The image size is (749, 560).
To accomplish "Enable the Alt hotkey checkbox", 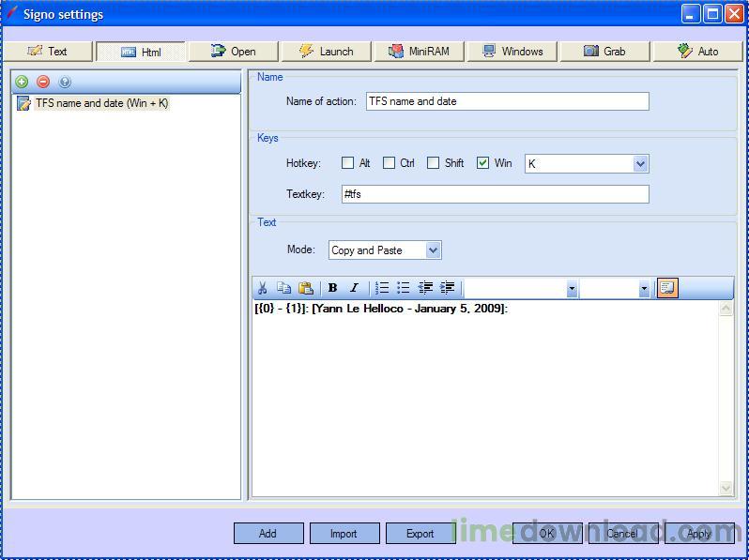I will [347, 163].
